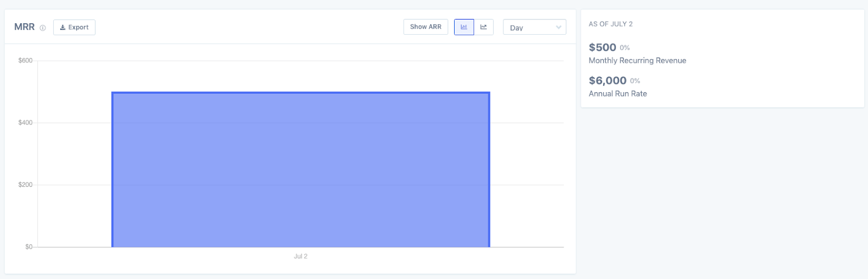The image size is (868, 279).
Task: Click the $200 y-axis label
Action: (25, 185)
